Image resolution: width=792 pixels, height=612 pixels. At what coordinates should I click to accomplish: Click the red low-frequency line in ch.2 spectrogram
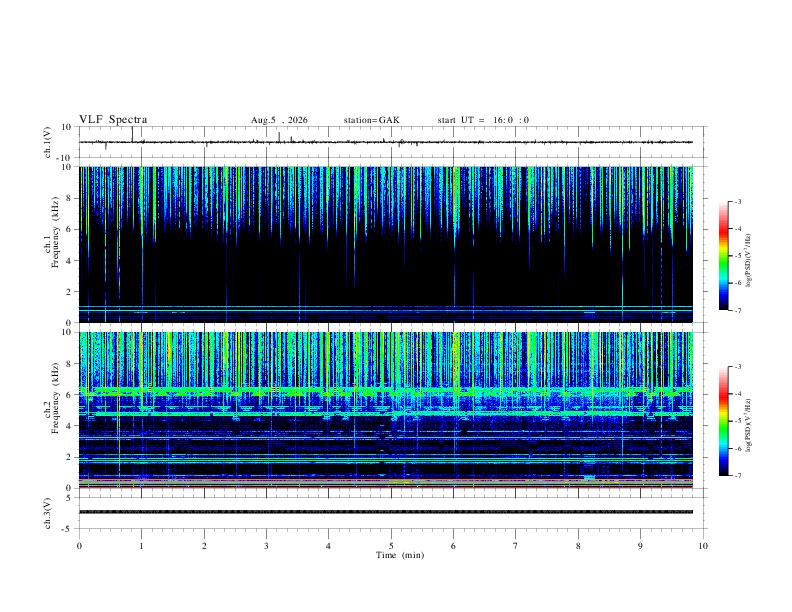coord(386,487)
